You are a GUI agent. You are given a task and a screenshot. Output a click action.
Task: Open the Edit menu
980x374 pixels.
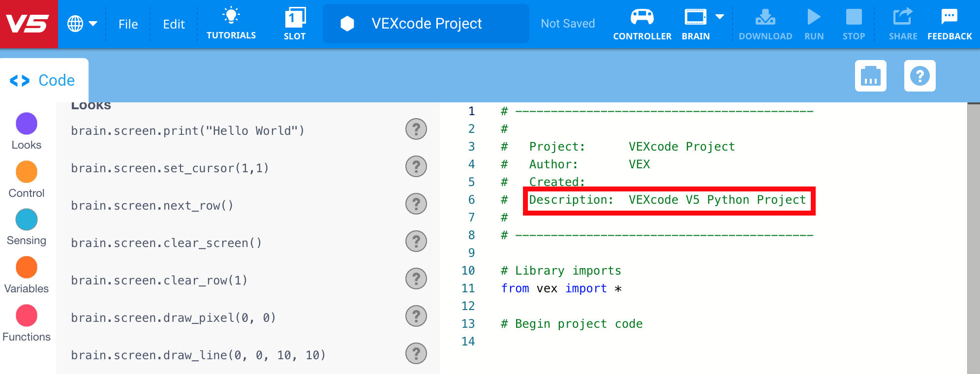coord(173,24)
